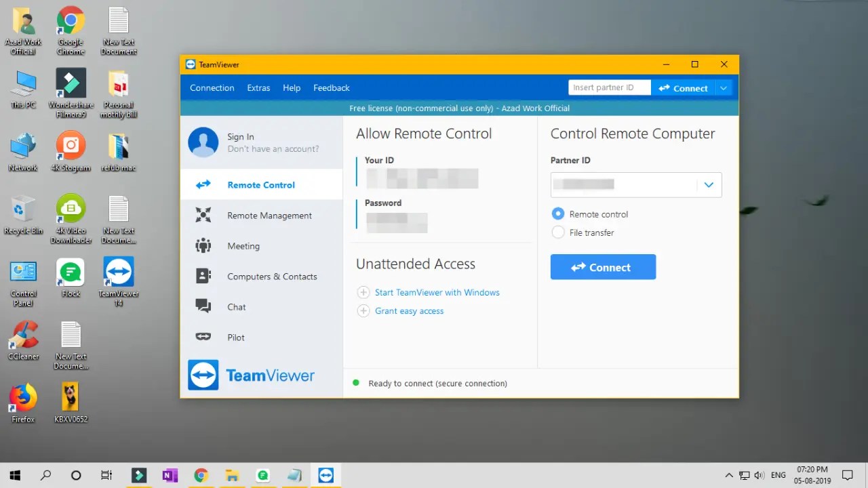Open the Meeting panel
Viewport: 868px width, 488px height.
tap(244, 245)
